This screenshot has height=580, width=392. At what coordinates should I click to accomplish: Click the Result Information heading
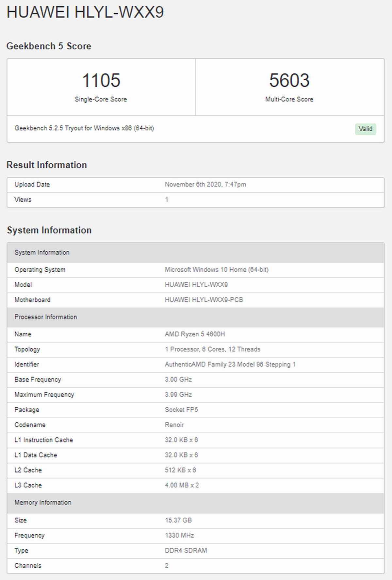(x=47, y=165)
